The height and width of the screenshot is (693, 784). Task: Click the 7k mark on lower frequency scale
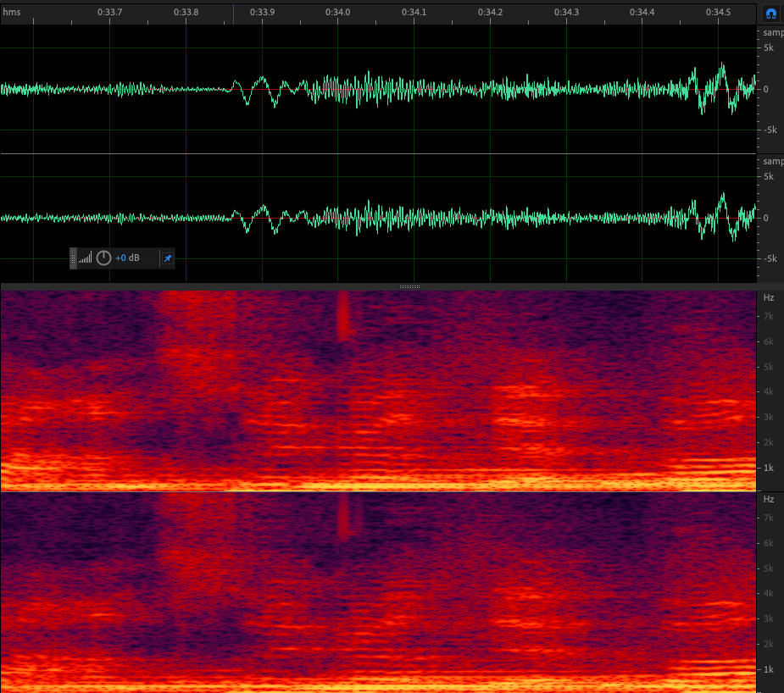(769, 518)
